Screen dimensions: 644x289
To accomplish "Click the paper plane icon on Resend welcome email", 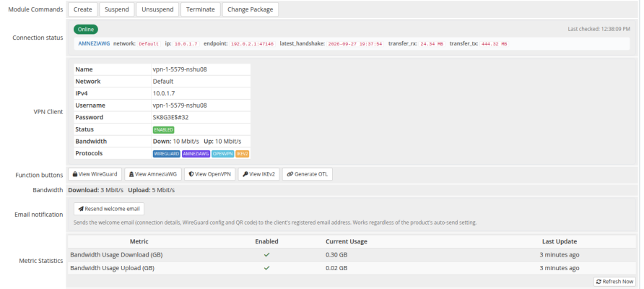I will (81, 209).
